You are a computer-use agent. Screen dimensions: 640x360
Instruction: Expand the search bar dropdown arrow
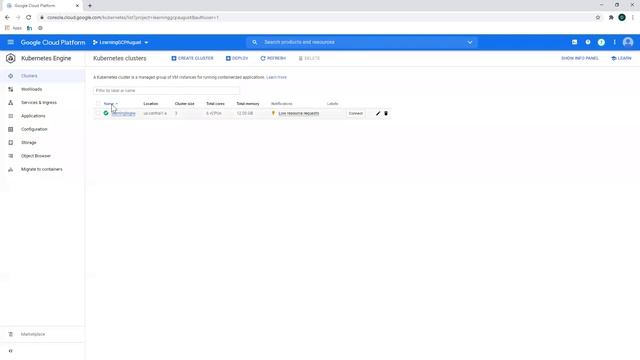(470, 42)
